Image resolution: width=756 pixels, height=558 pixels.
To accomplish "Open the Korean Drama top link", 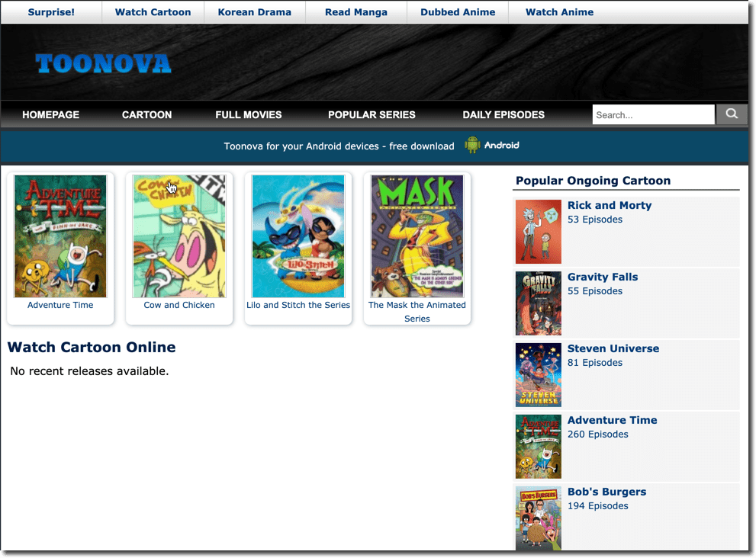I will pos(255,12).
